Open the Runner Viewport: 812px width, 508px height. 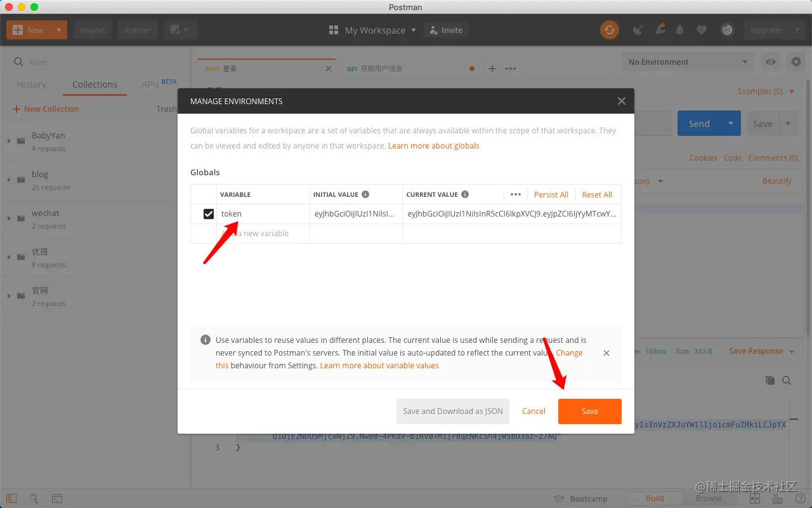tap(138, 30)
